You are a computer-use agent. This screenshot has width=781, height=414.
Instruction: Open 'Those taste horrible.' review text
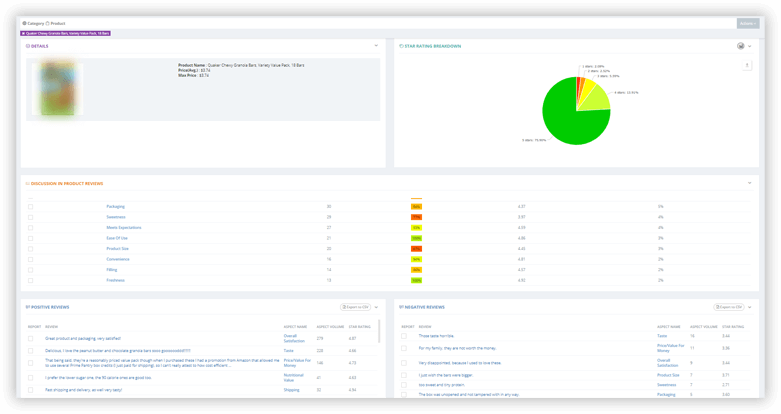pos(436,336)
